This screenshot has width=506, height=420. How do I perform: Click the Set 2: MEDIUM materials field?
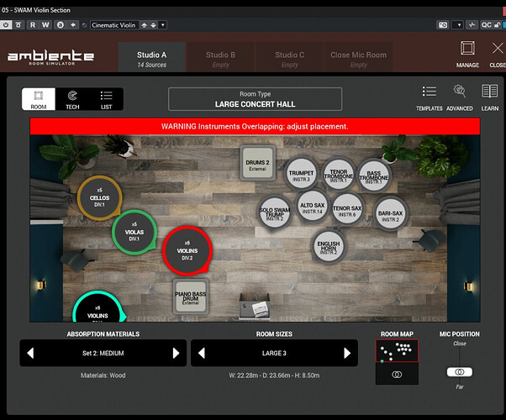coord(103,353)
